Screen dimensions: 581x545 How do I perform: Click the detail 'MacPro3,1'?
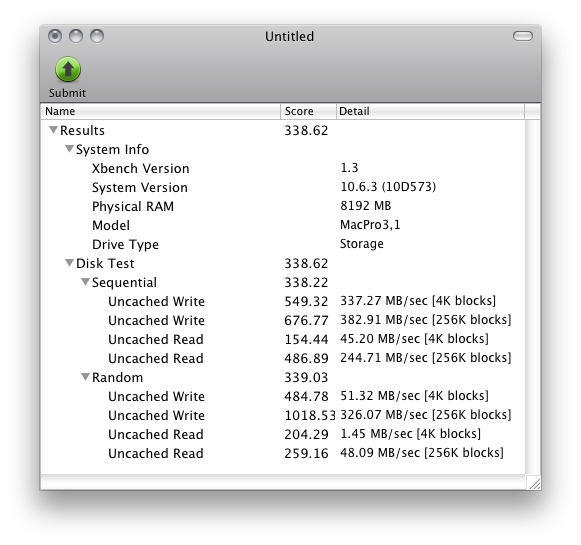370,225
